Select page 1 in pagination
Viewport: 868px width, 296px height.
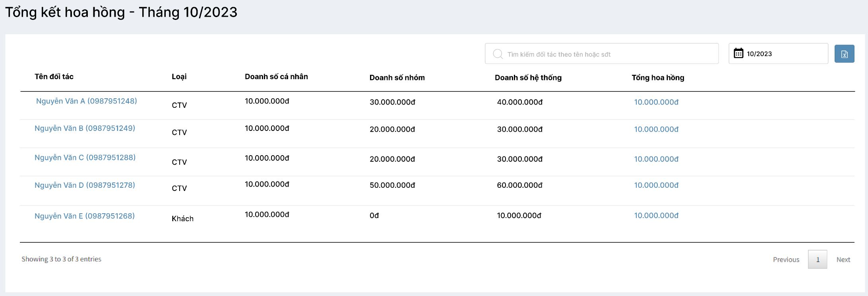[818, 259]
